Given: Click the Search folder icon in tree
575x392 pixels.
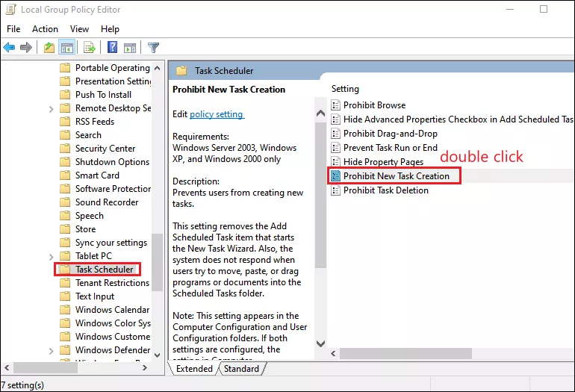Looking at the screenshot, I should click(x=65, y=135).
